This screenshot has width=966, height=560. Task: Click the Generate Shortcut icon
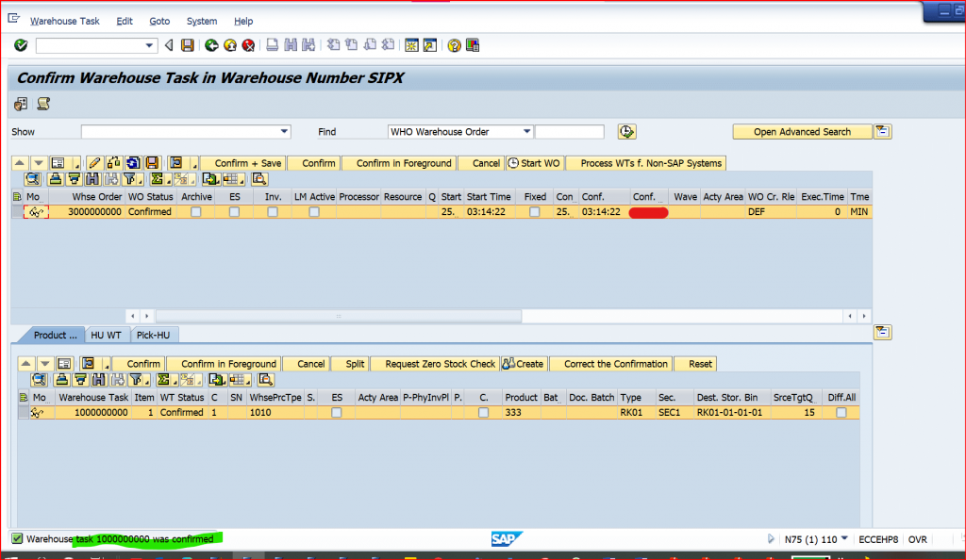coord(430,45)
